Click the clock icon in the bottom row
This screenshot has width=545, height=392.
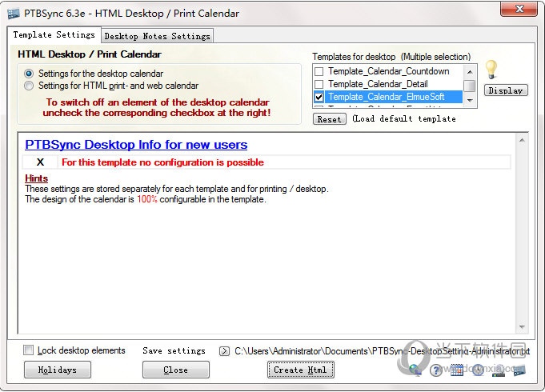478,370
